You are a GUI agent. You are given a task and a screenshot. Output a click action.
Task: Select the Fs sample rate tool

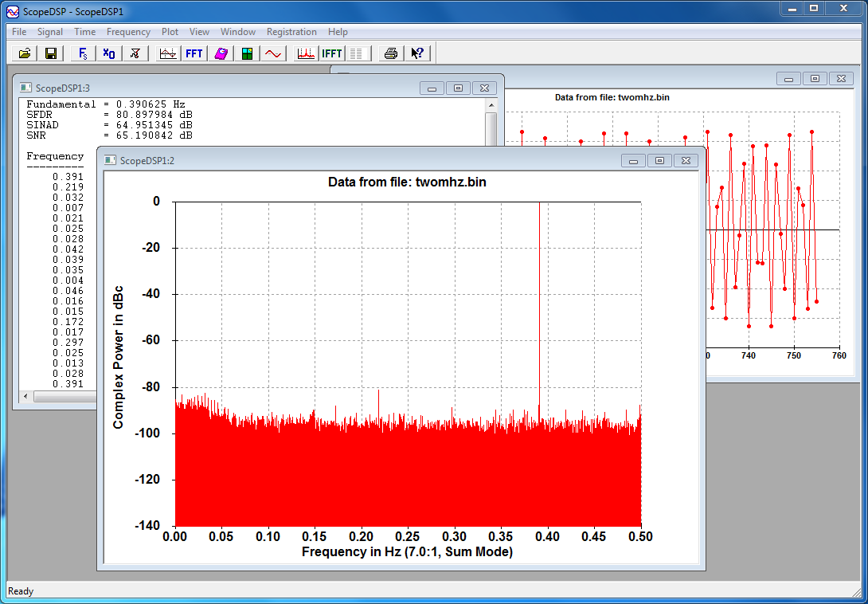click(x=83, y=53)
